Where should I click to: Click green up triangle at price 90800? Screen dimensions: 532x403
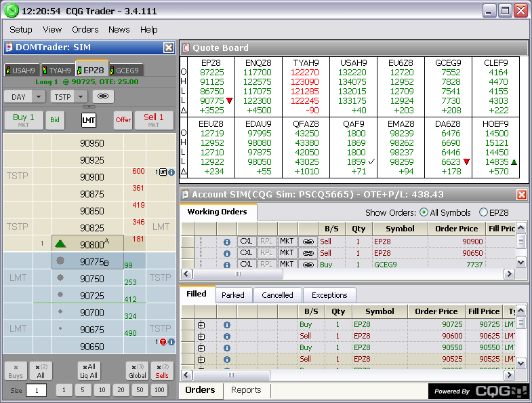coord(60,244)
